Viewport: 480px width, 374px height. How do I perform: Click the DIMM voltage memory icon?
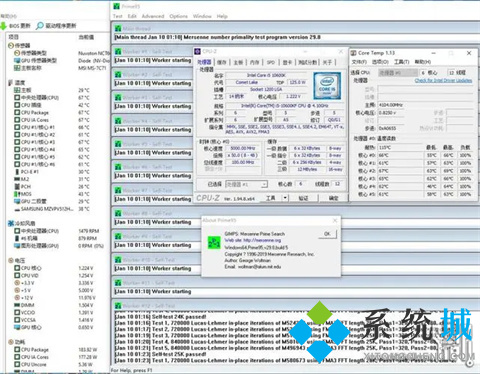tap(17, 305)
